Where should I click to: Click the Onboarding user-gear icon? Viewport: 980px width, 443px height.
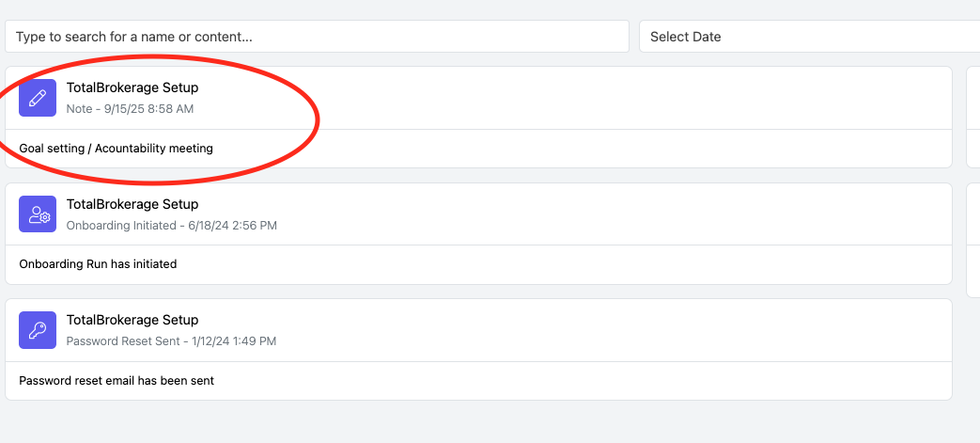tap(38, 214)
